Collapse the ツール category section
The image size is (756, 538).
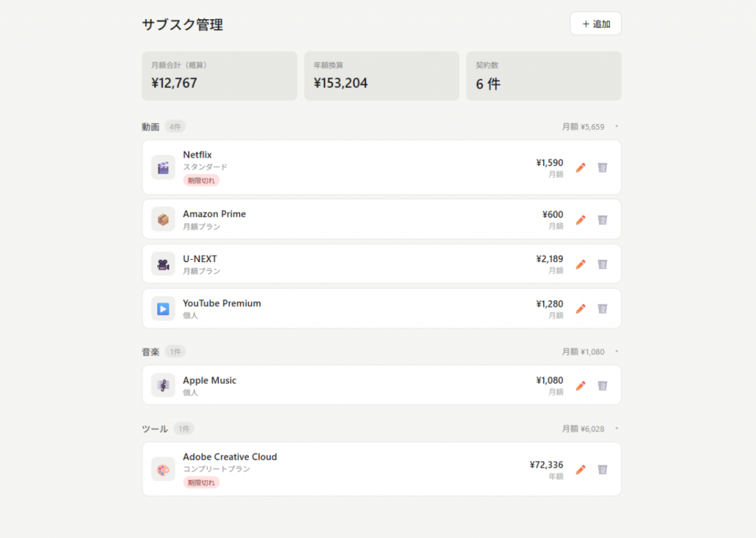tap(616, 429)
